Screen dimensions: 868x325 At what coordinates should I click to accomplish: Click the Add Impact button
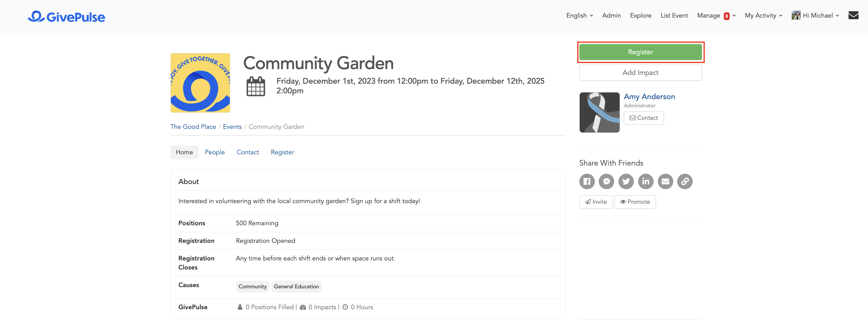[640, 72]
